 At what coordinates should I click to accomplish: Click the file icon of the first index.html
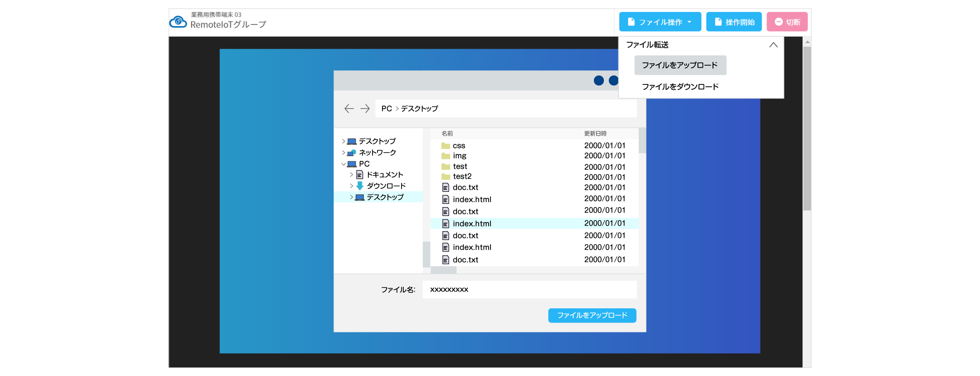click(446, 199)
